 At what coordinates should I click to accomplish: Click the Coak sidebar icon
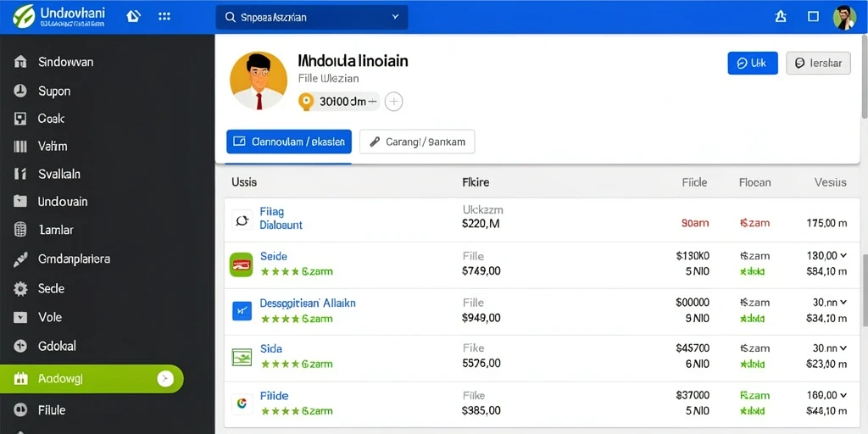(20, 119)
